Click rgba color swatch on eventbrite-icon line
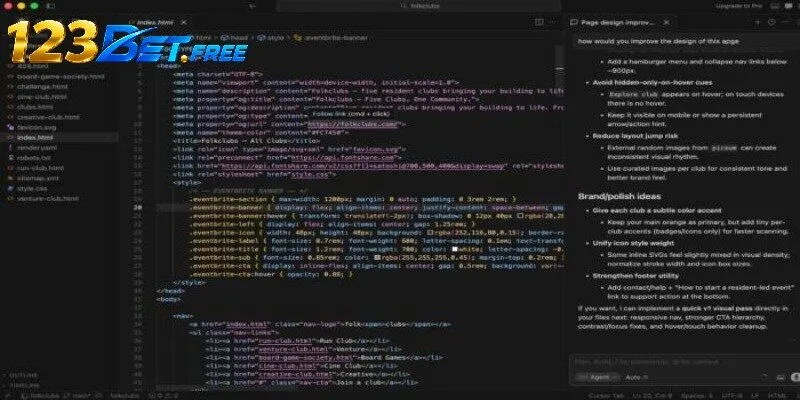Screen dimensions: 800x400 (429, 233)
